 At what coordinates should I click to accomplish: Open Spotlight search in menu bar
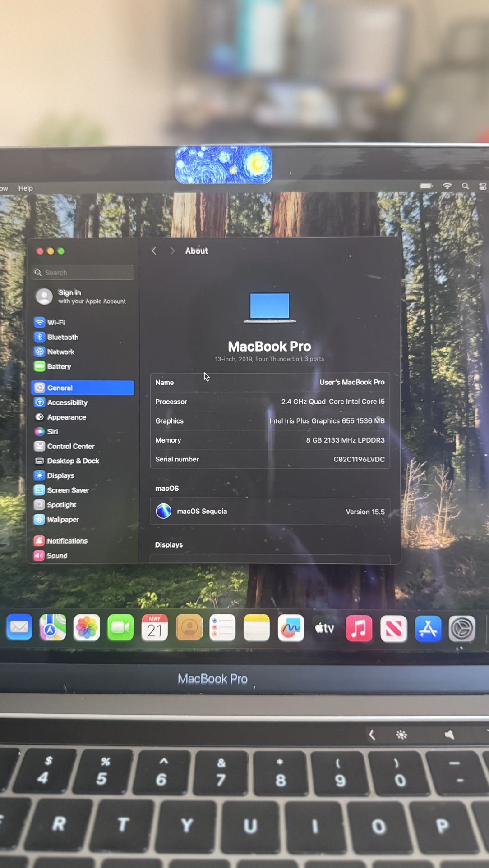point(465,186)
